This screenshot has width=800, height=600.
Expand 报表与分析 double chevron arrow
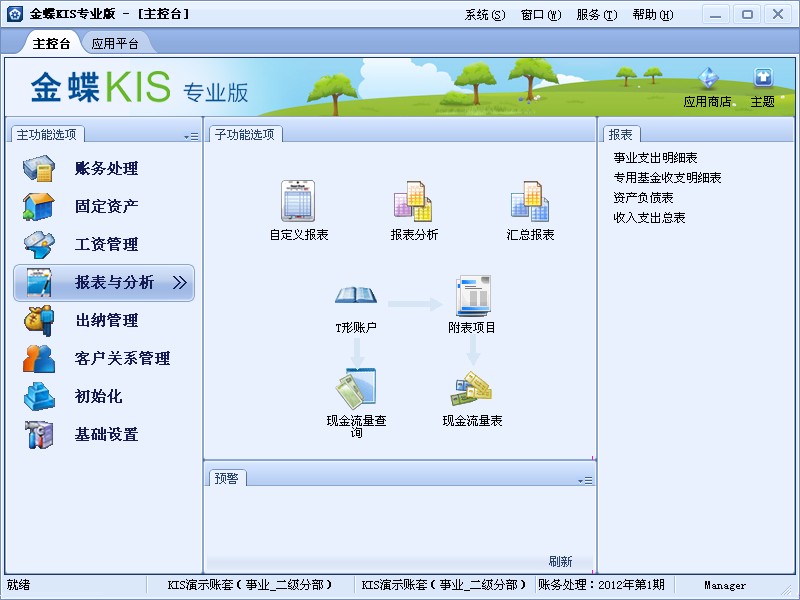tap(180, 282)
